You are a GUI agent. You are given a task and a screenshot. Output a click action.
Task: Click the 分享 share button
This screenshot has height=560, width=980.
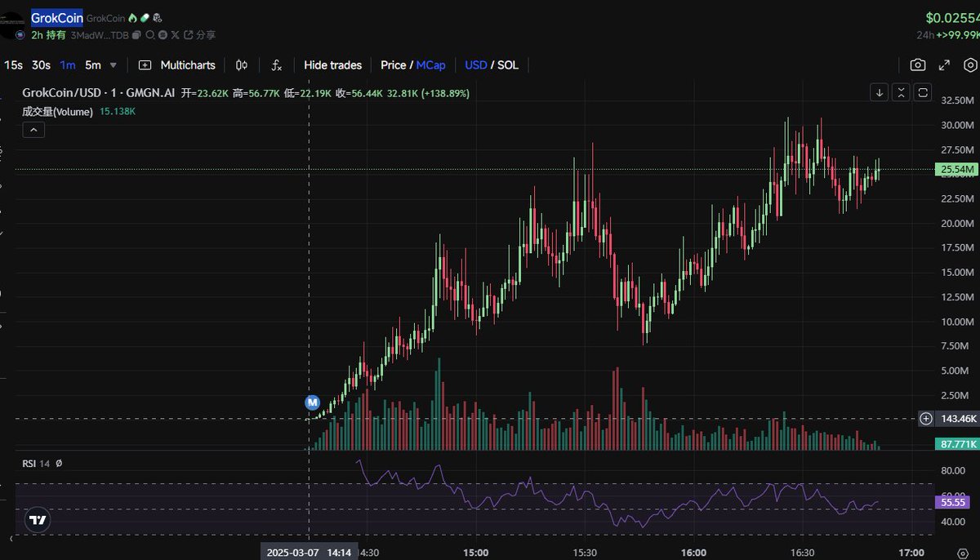tap(199, 35)
